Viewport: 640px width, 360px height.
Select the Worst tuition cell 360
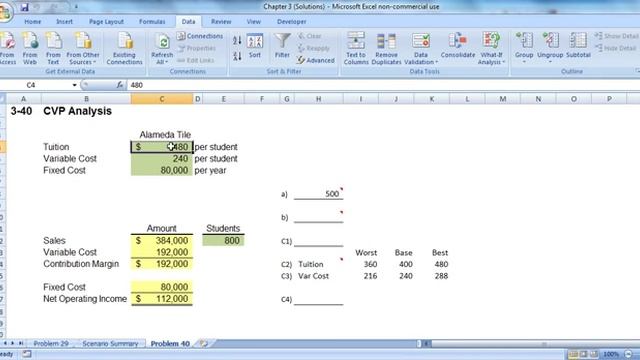pos(361,264)
